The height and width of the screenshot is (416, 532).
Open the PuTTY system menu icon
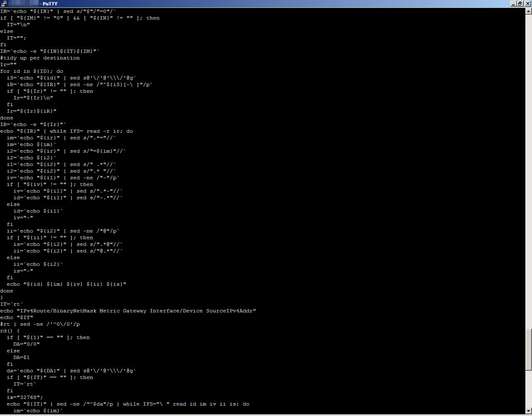point(4,4)
